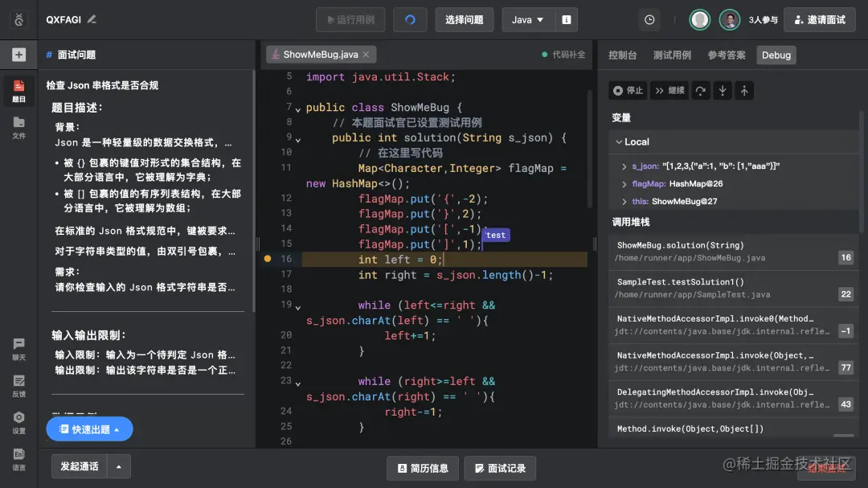Click the 邀请面试 button
868x488 pixels.
[819, 19]
